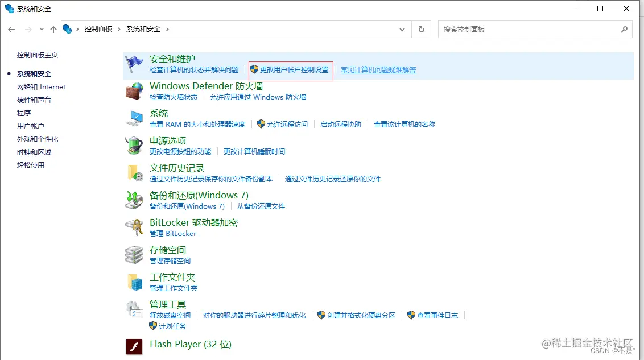Open 创建并格式化硬盘分区 link
The width and height of the screenshot is (644, 360).
pos(361,315)
